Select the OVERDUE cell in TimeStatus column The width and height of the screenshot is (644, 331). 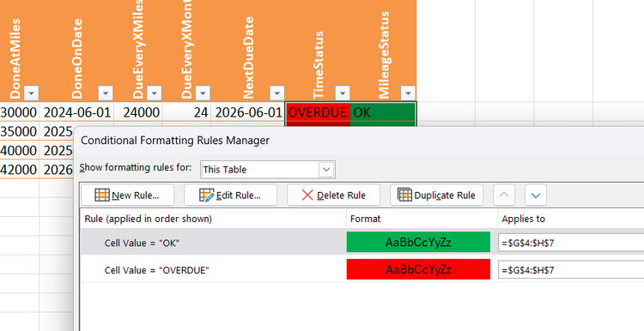318,112
